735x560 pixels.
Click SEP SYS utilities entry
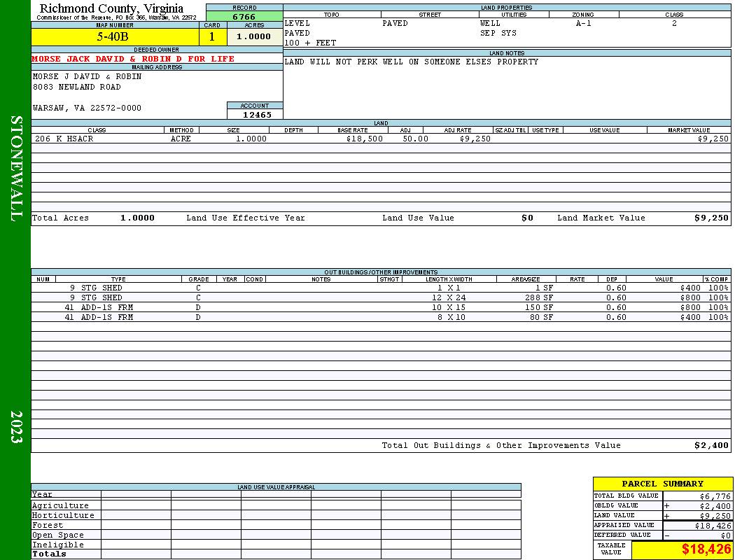[498, 34]
